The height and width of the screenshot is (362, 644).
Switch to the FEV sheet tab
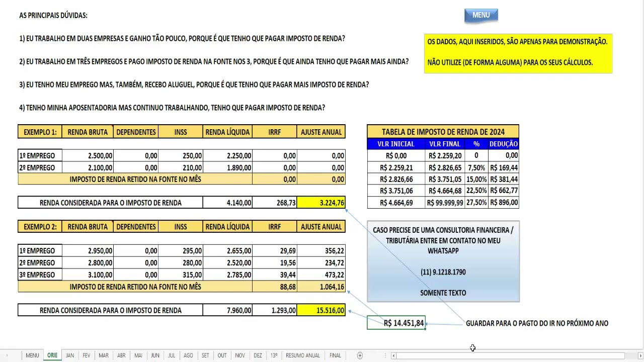[x=87, y=355]
